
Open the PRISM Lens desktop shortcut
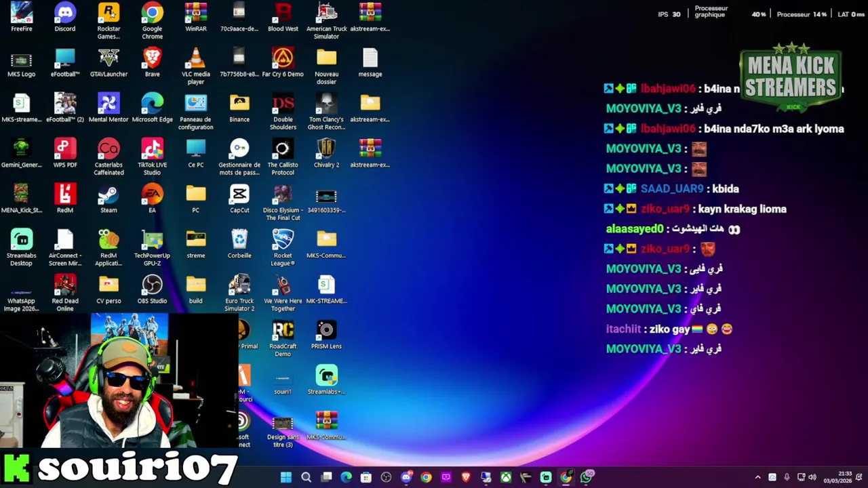coord(326,335)
